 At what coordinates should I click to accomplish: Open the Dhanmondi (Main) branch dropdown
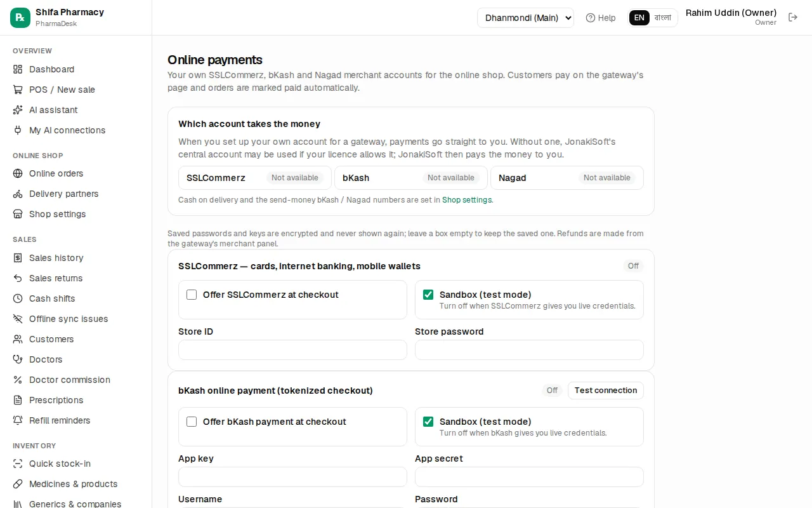[525, 18]
